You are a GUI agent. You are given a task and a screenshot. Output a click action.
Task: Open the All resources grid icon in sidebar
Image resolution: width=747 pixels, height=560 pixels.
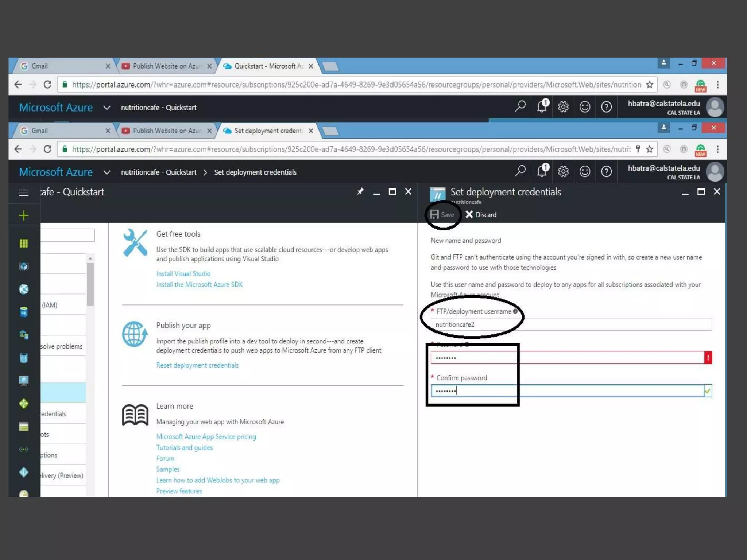coord(24,243)
